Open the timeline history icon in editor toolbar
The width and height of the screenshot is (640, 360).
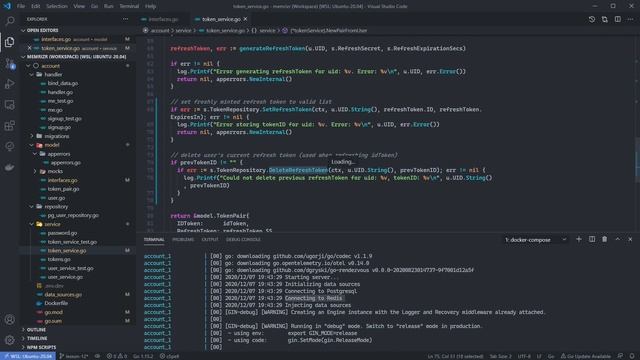592,19
